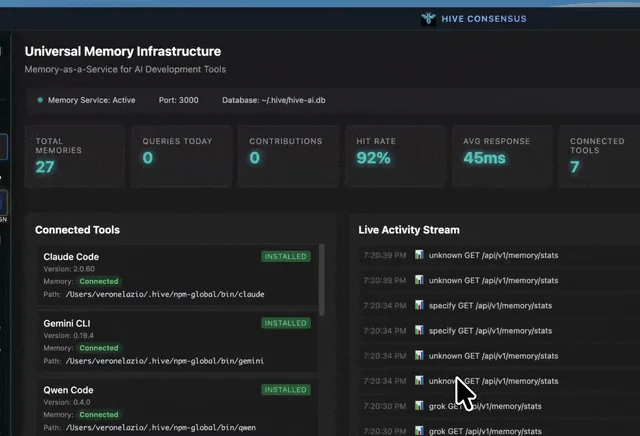
Task: Click the chart icon on the second 7:20:39 PM unknown row
Action: coord(419,280)
